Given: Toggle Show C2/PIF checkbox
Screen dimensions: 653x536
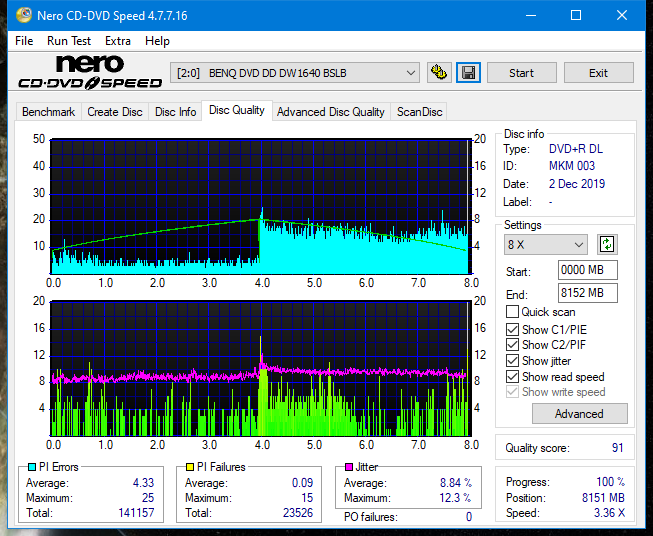Looking at the screenshot, I should [x=512, y=345].
